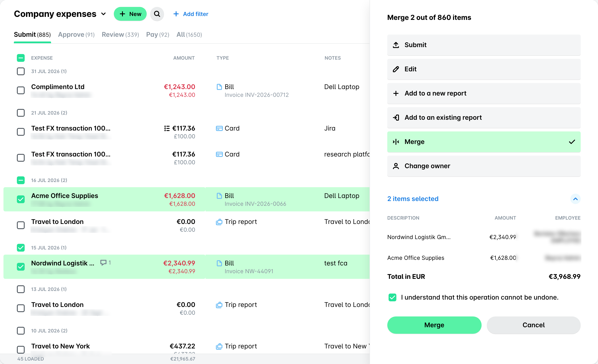Click the Invoice NW-44091 text

click(x=249, y=271)
